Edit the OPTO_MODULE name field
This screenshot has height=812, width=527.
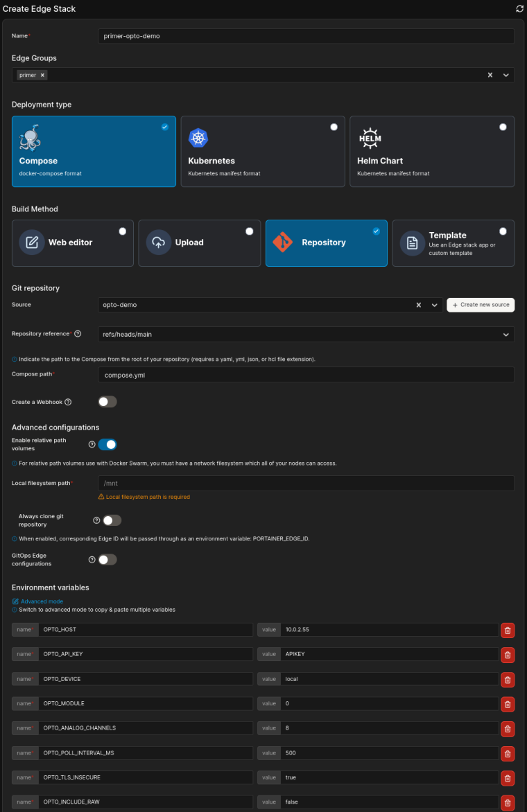(145, 703)
